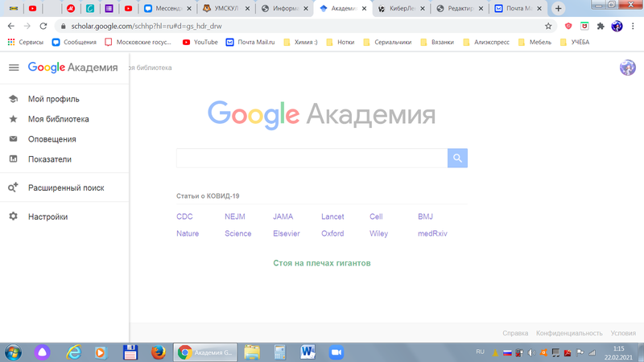Open the extensions puzzle icon

click(601, 26)
